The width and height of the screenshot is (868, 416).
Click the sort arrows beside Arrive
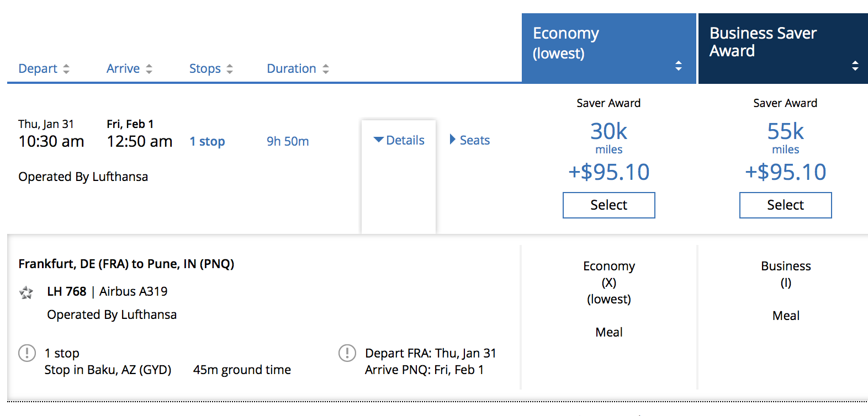click(x=149, y=69)
